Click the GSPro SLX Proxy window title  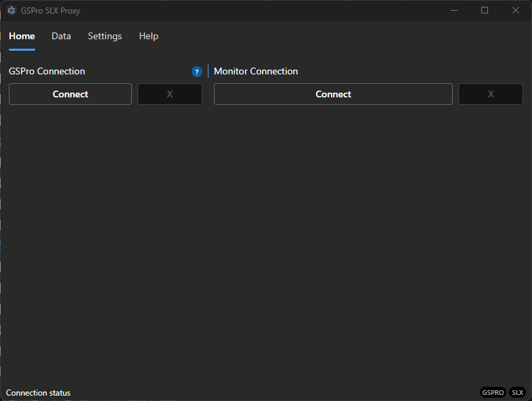pos(51,11)
